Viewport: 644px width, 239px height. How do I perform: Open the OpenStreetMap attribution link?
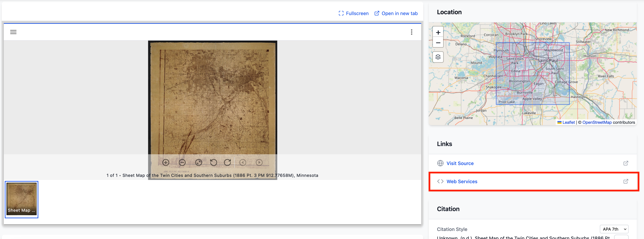pos(597,122)
